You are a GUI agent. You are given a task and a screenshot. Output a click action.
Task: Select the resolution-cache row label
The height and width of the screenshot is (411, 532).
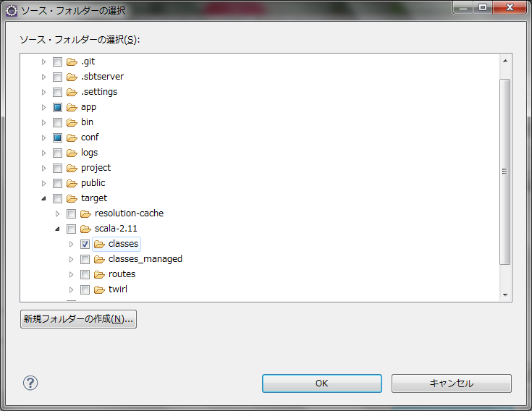point(130,213)
